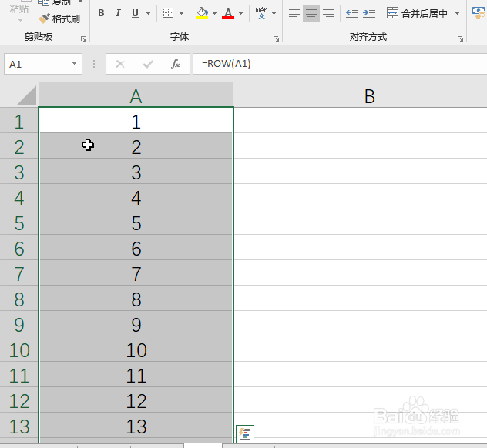
Task: Open 对齐方式 dialog launcher
Action: point(460,38)
